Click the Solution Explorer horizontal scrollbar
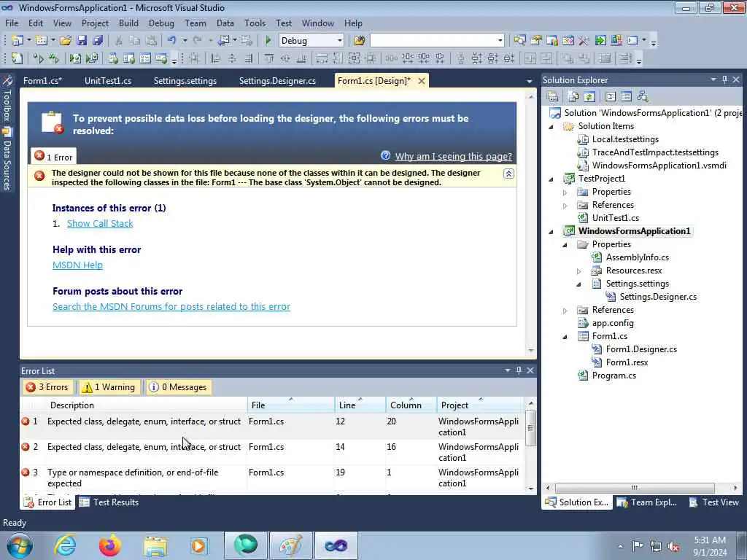The image size is (747, 560). point(635,488)
